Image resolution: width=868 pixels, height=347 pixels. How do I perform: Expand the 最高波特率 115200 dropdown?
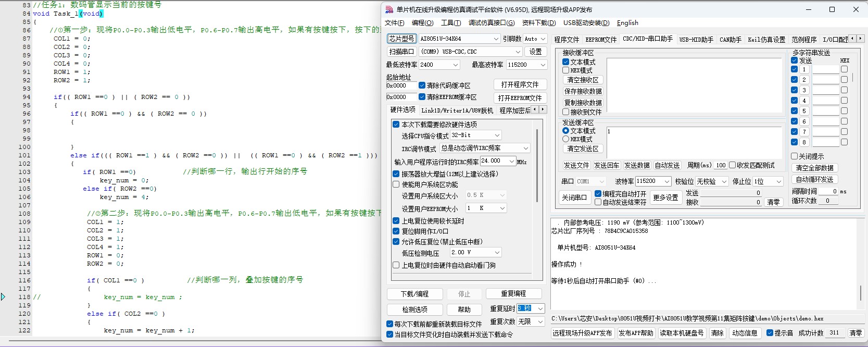pos(543,65)
